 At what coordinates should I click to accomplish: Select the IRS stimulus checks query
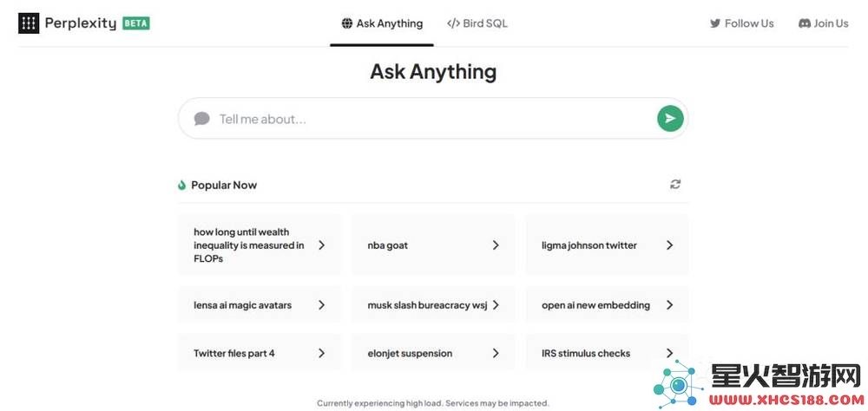pyautogui.click(x=607, y=353)
